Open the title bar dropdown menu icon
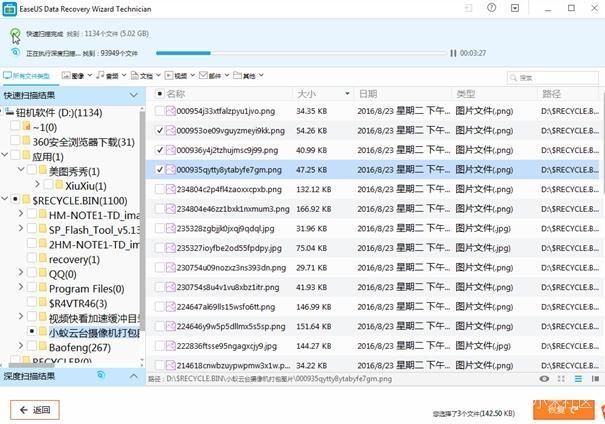The height and width of the screenshot is (424, 605). pos(515,8)
